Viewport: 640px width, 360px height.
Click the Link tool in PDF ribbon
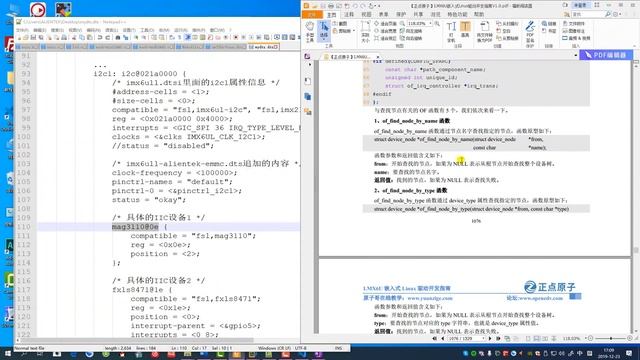549,24
